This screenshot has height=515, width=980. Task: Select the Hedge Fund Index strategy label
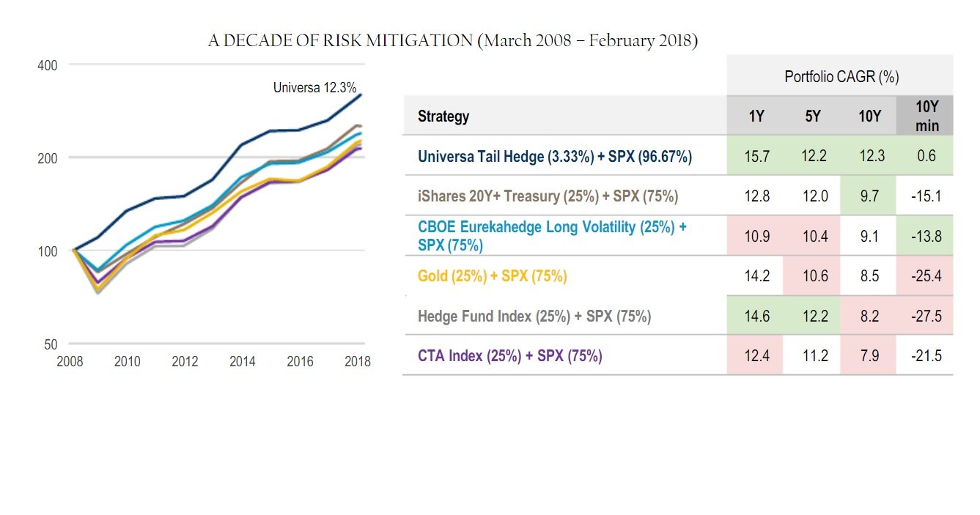click(x=534, y=316)
